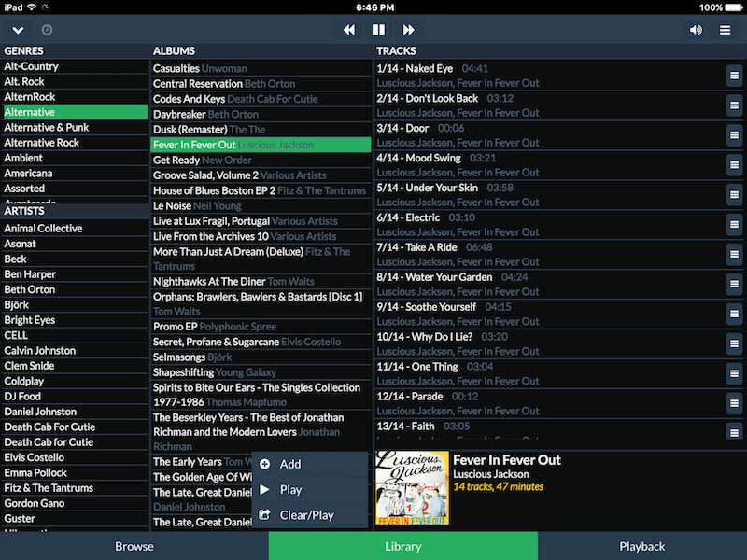The height and width of the screenshot is (560, 747).
Task: Select the Americana genre
Action: click(x=76, y=174)
